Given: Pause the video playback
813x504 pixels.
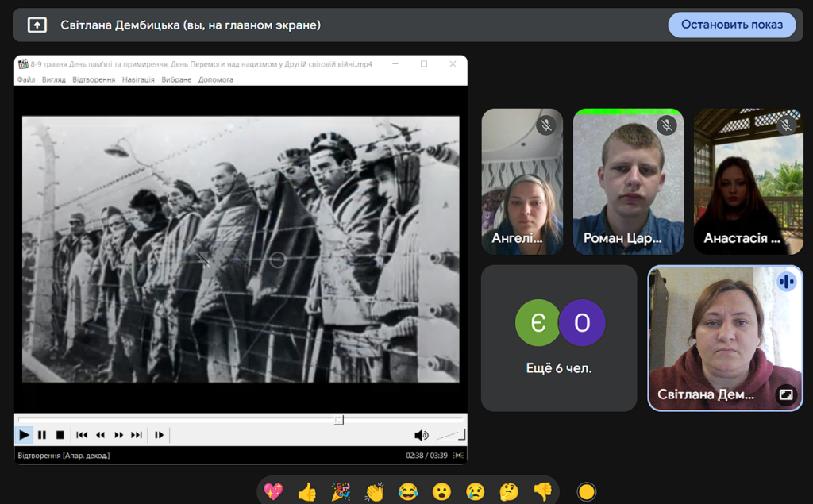Looking at the screenshot, I should click(42, 434).
